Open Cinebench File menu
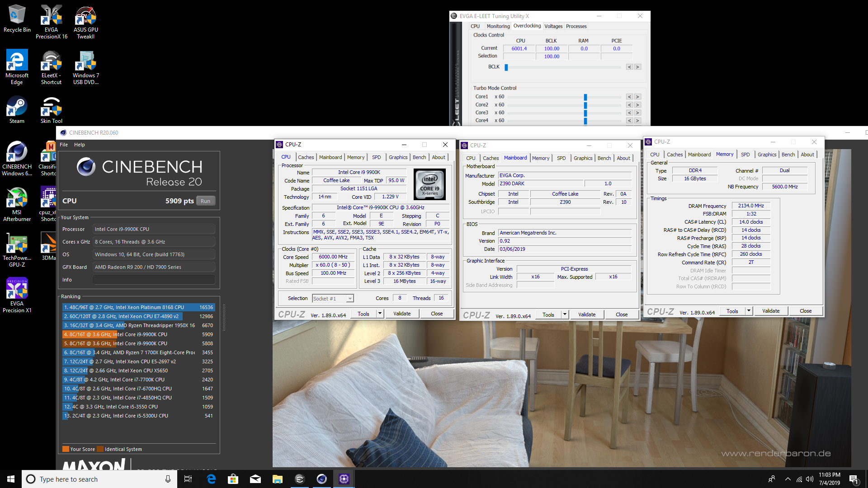The width and height of the screenshot is (868, 488). [x=64, y=145]
